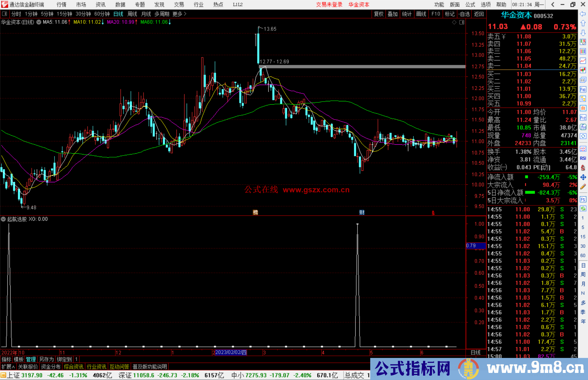Image resolution: width=588 pixels, height=380 pixels.
Task: Open the orange document news icon
Action: (583, 108)
